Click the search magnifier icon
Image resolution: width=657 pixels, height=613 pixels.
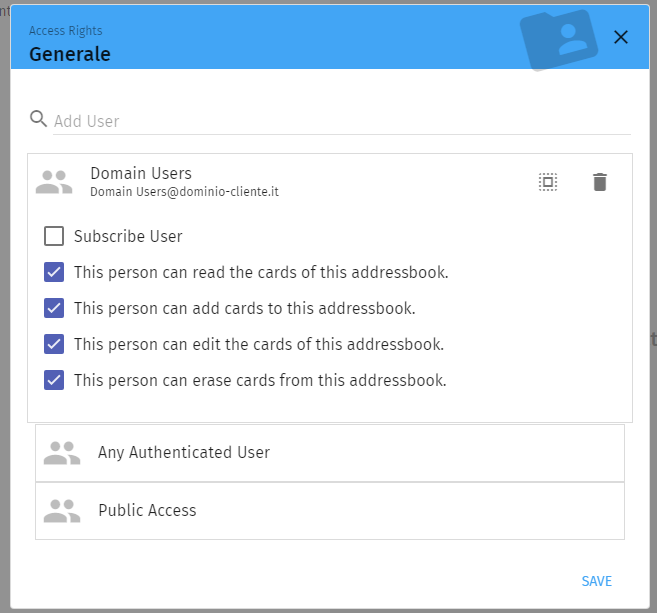tap(39, 119)
